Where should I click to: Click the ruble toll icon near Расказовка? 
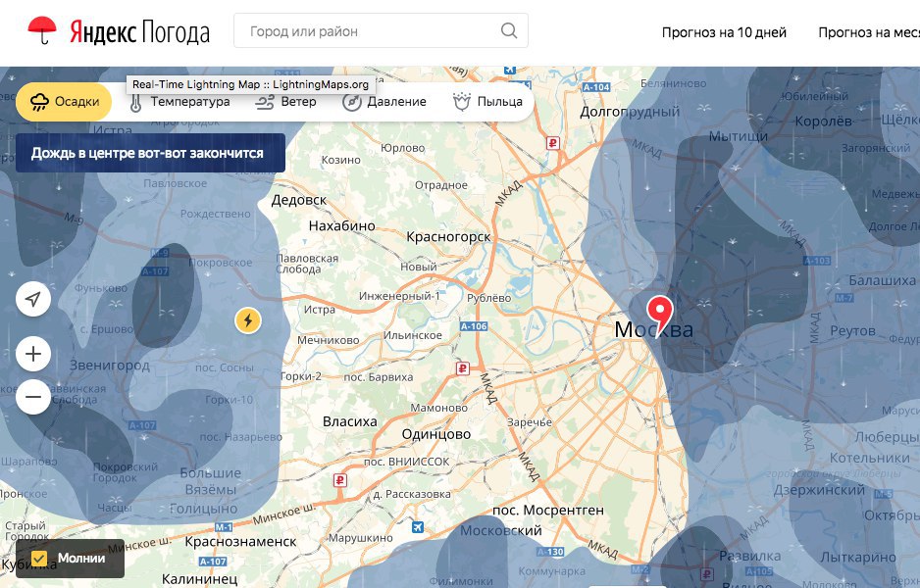tap(339, 481)
